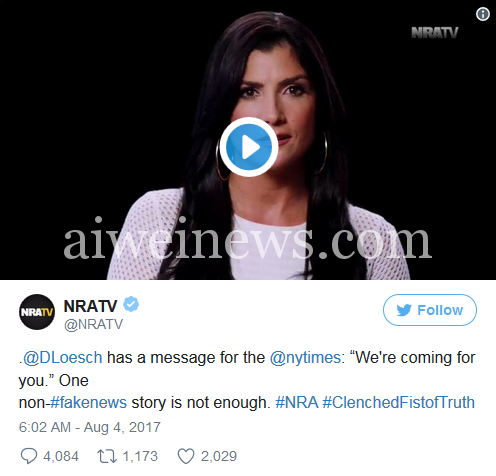The height and width of the screenshot is (476, 496).
Task: Open the #fakenews hashtag
Action: pos(88,402)
